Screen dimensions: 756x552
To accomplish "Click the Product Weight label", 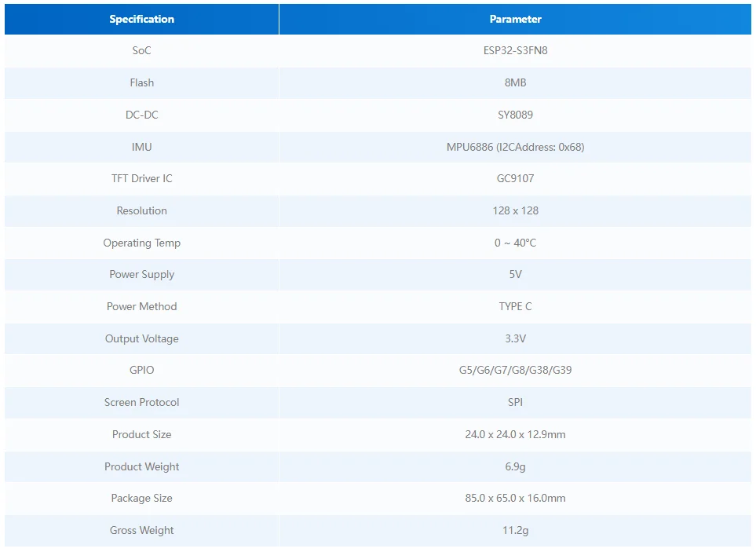I will coord(142,466).
